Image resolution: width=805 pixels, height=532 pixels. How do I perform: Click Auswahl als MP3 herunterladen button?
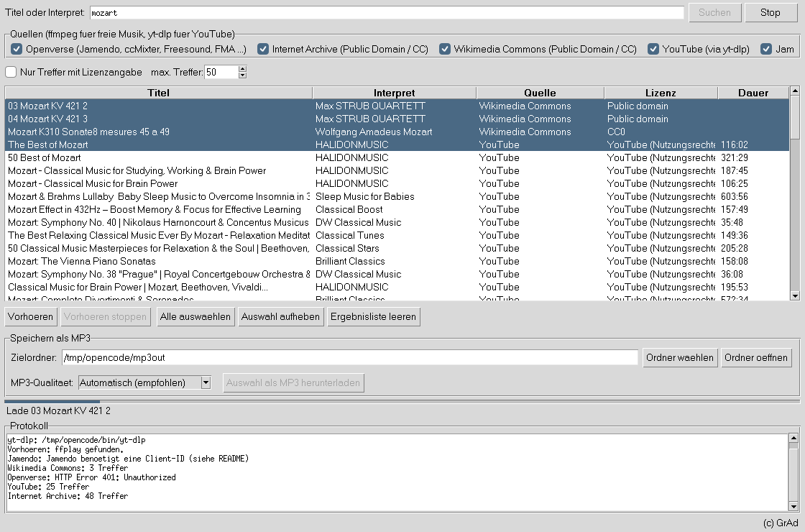pos(293,382)
